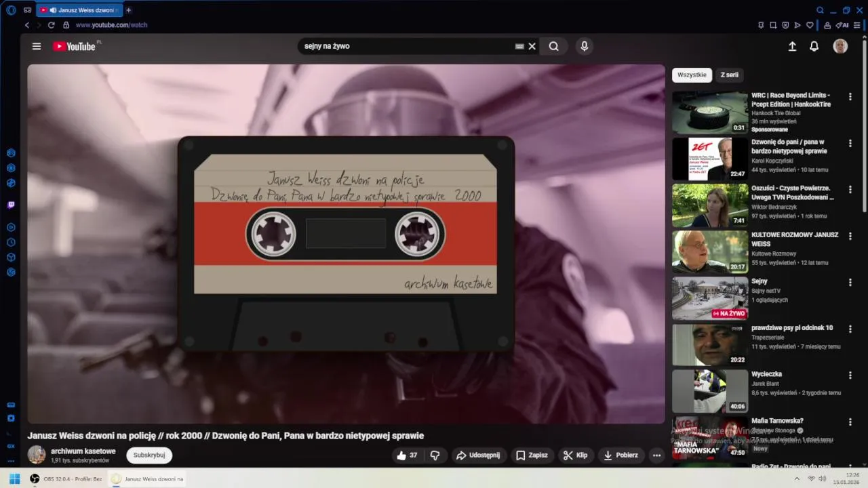
Task: Dislike the video with thumbs down
Action: 435,455
